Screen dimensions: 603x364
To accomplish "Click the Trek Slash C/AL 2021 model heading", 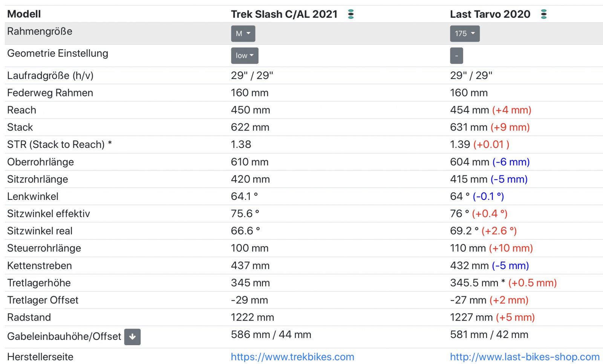I will click(284, 14).
